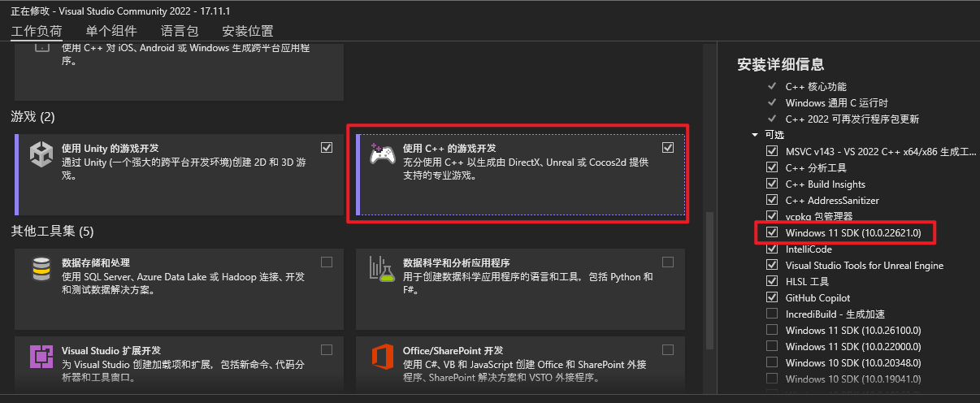Viewport: 980px width, 403px height.
Task: Check 数据科学和分析应用程序 workload checkbox
Action: pyautogui.click(x=668, y=262)
